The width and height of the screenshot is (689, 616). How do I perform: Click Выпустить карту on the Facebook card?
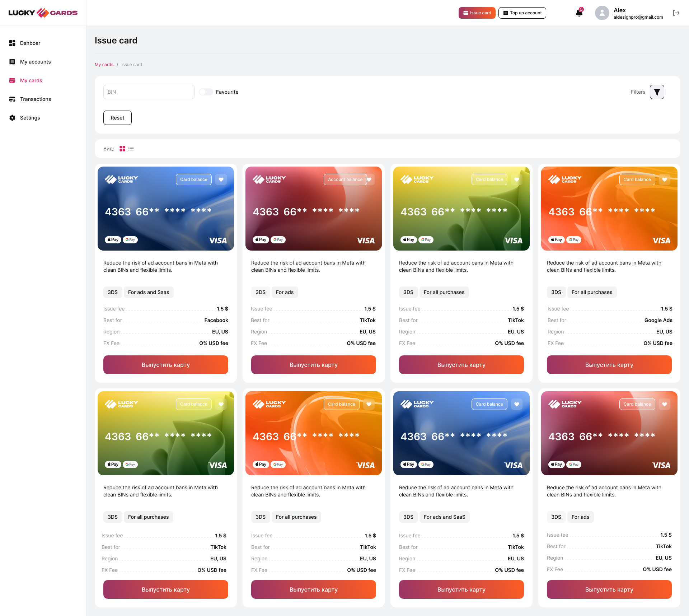click(165, 365)
